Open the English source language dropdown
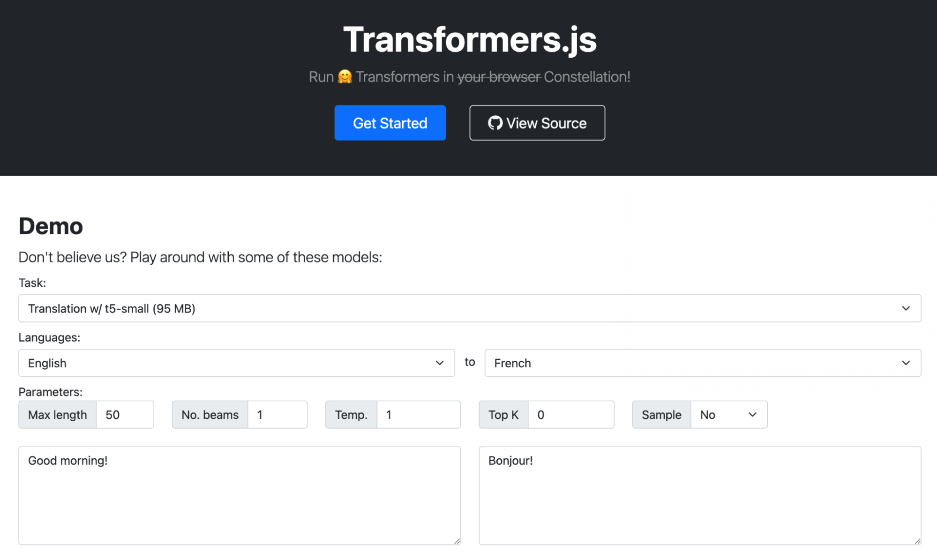The width and height of the screenshot is (937, 560). coord(237,363)
